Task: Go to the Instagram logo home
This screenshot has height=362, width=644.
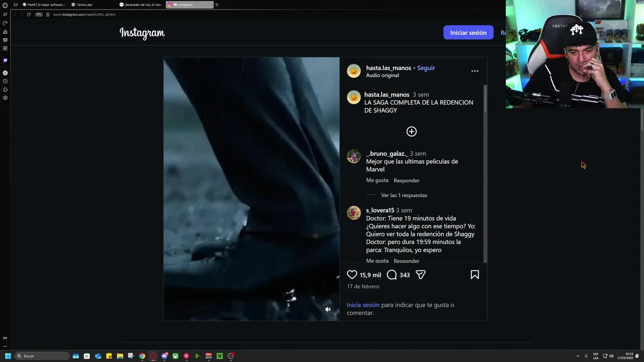Action: [x=142, y=33]
